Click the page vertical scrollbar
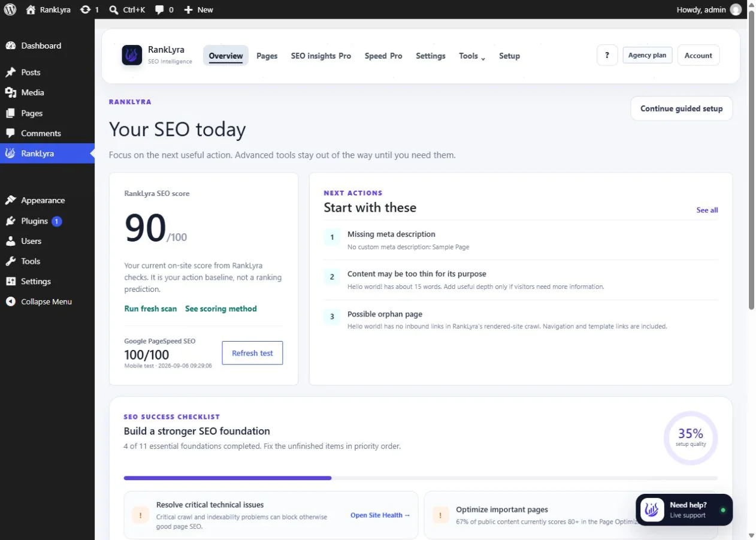This screenshot has height=540, width=756. (x=751, y=159)
